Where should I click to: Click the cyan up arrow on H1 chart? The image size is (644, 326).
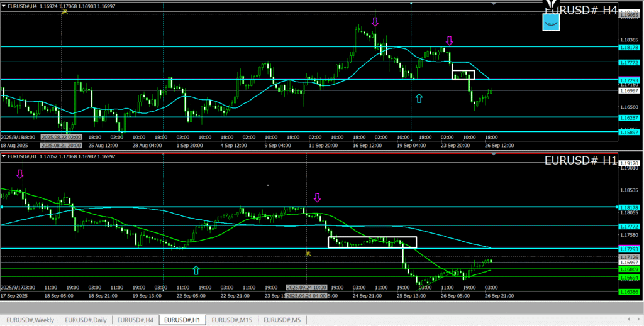(196, 270)
